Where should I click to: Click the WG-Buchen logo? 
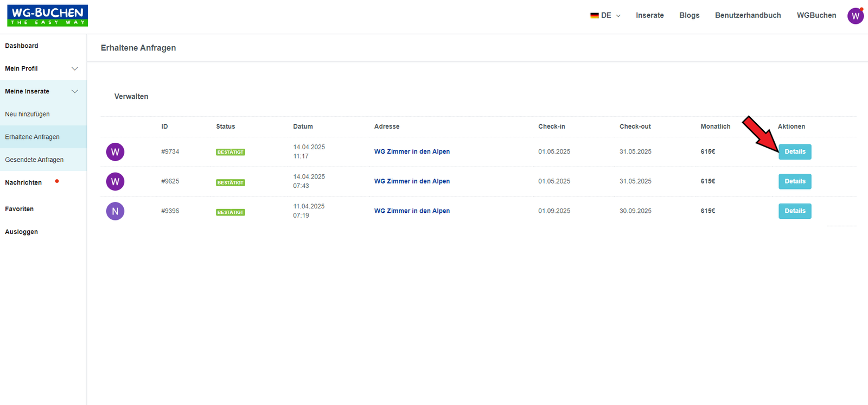point(47,16)
